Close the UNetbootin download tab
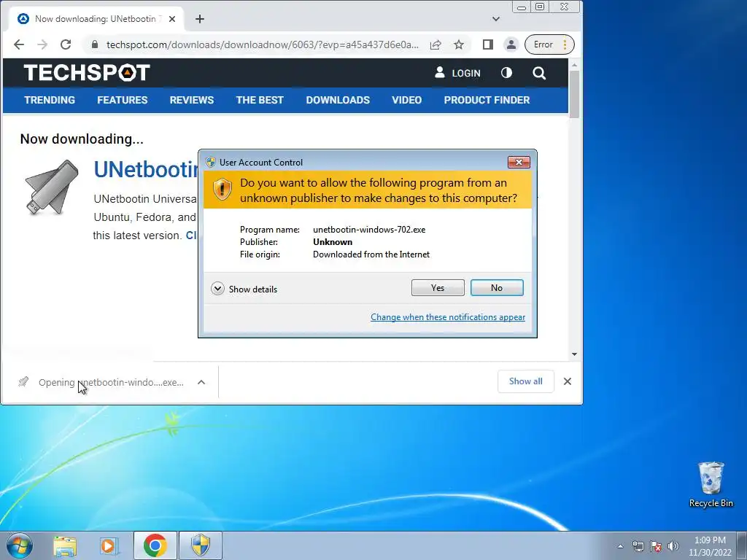The width and height of the screenshot is (747, 560). (x=172, y=19)
